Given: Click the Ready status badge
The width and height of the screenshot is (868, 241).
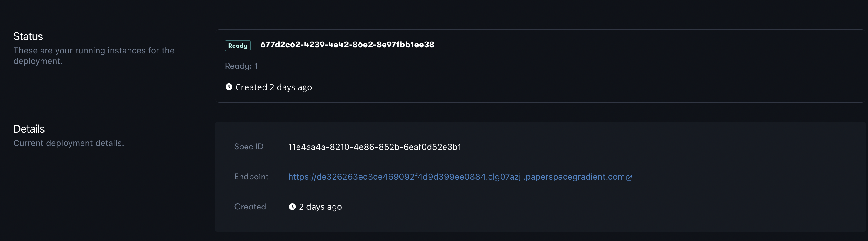Looking at the screenshot, I should (237, 46).
